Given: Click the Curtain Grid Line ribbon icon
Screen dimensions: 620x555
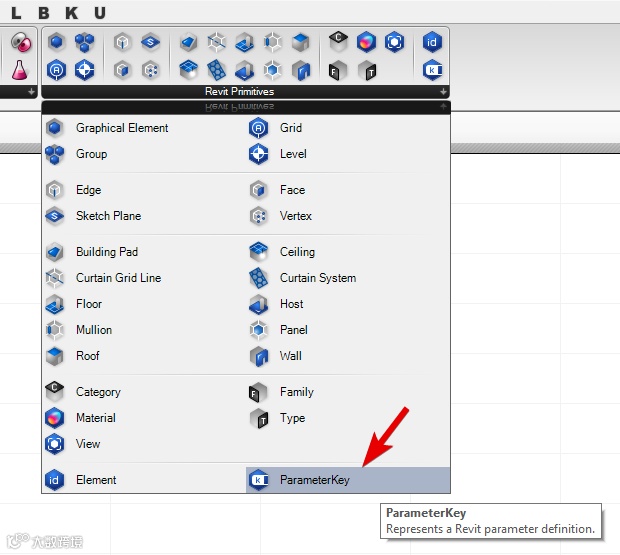Looking at the screenshot, I should tap(217, 42).
